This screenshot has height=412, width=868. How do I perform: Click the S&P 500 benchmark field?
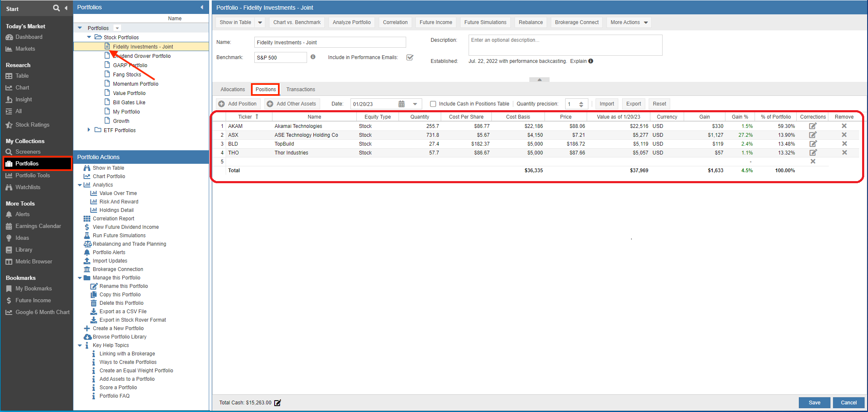click(x=280, y=57)
